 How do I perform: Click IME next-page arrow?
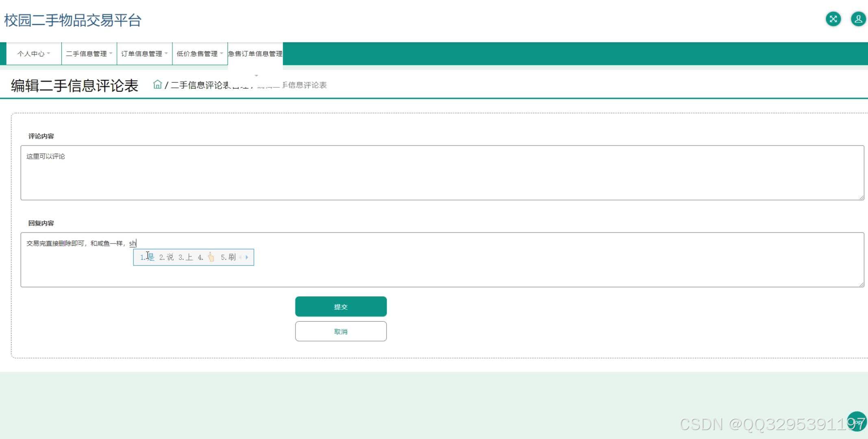click(x=247, y=257)
